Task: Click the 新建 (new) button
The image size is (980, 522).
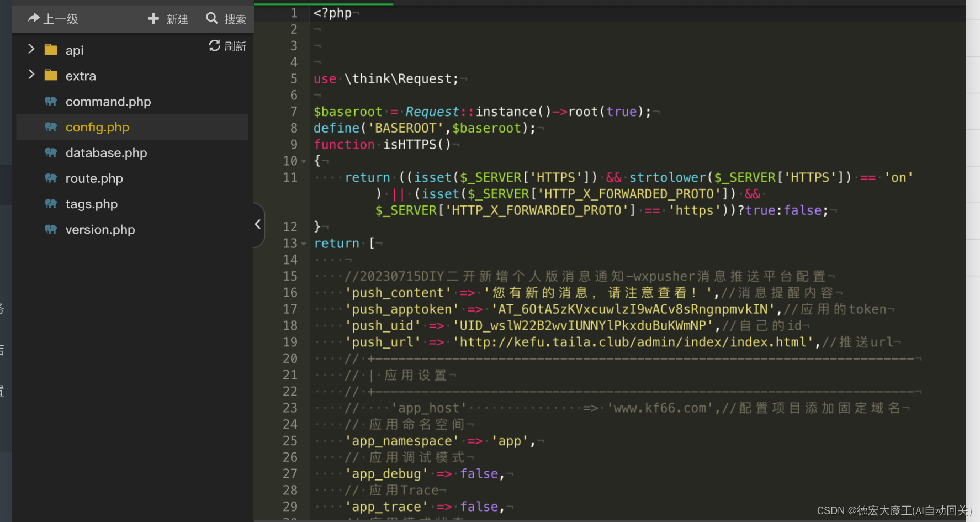Action: [x=168, y=19]
